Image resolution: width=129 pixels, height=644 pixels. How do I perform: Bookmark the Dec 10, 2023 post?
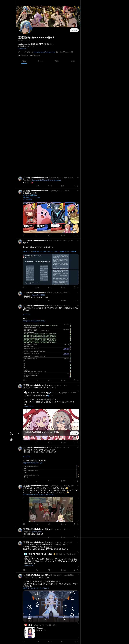(74, 186)
